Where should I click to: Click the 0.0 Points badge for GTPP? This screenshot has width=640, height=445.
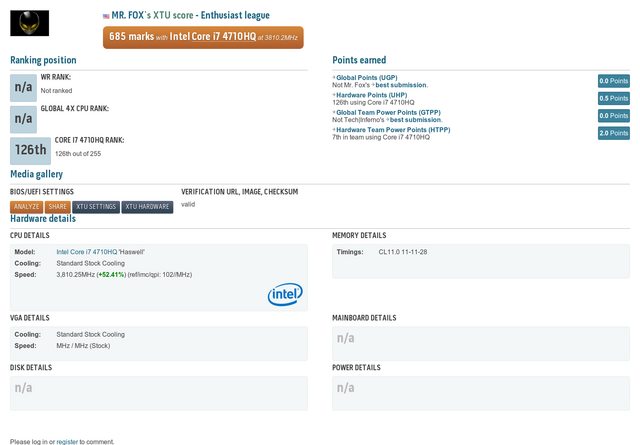click(x=613, y=116)
